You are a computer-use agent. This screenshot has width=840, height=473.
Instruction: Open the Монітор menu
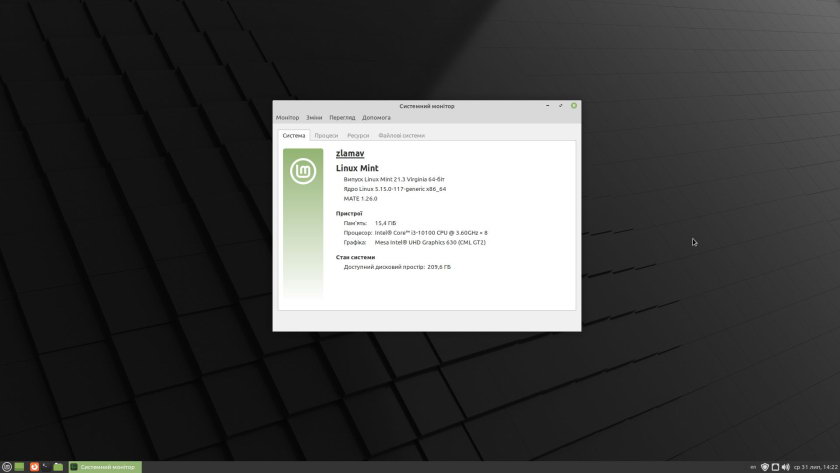point(287,117)
